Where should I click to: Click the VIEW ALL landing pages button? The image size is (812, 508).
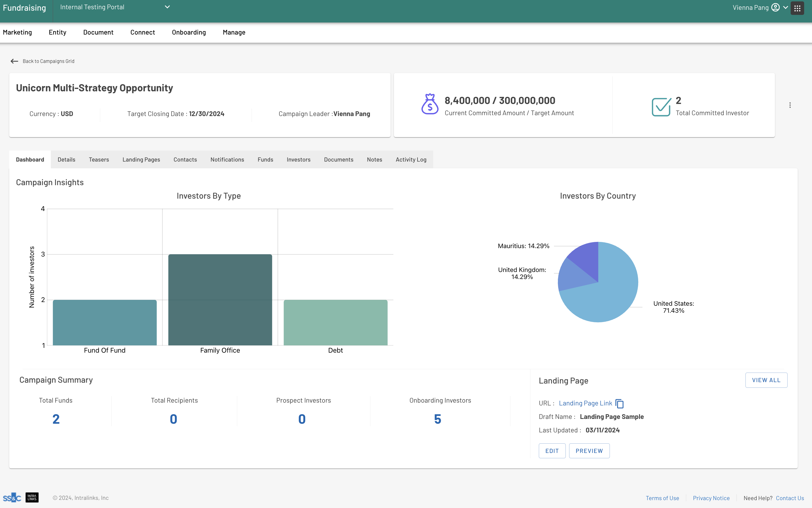[766, 380]
